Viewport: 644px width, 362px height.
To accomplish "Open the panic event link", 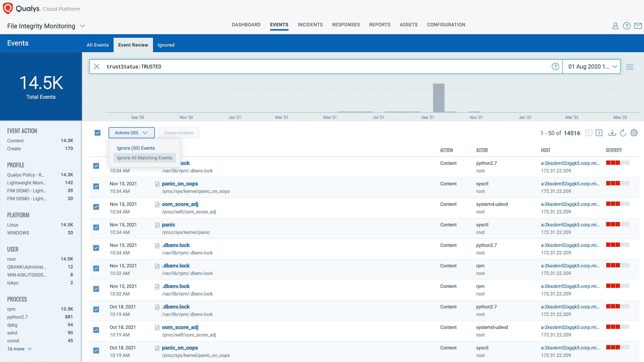I will click(168, 225).
